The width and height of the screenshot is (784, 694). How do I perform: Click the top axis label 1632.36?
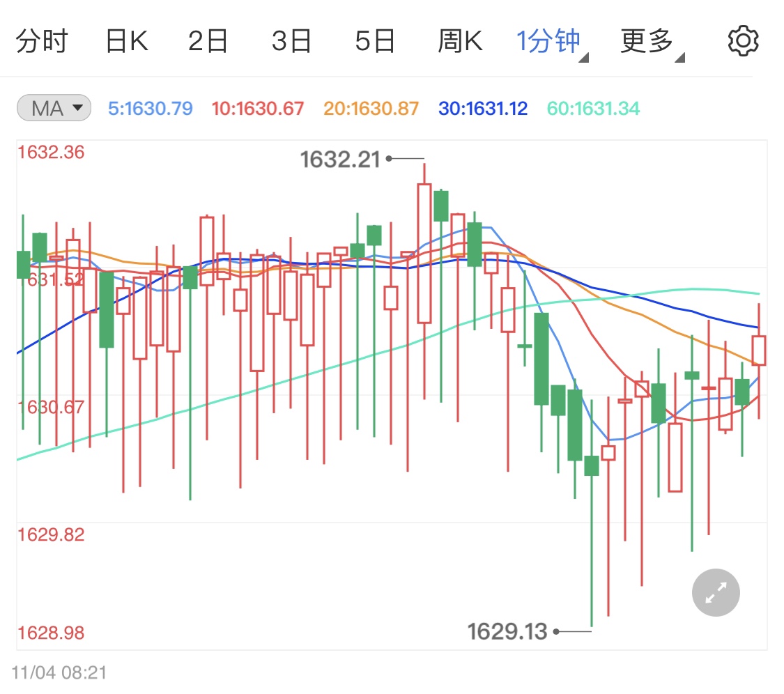pos(51,152)
